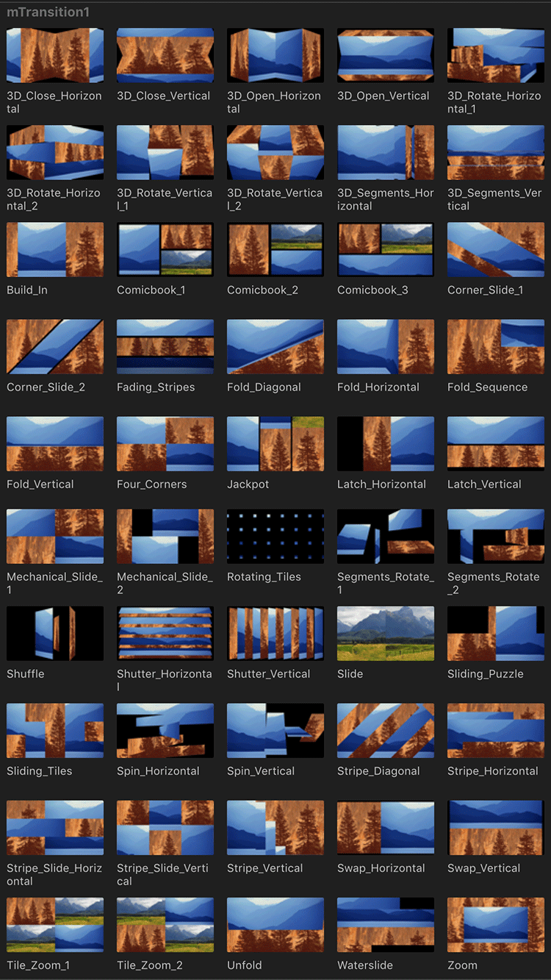
Task: Choose the Slide transition mountain thumbnail
Action: [386, 633]
